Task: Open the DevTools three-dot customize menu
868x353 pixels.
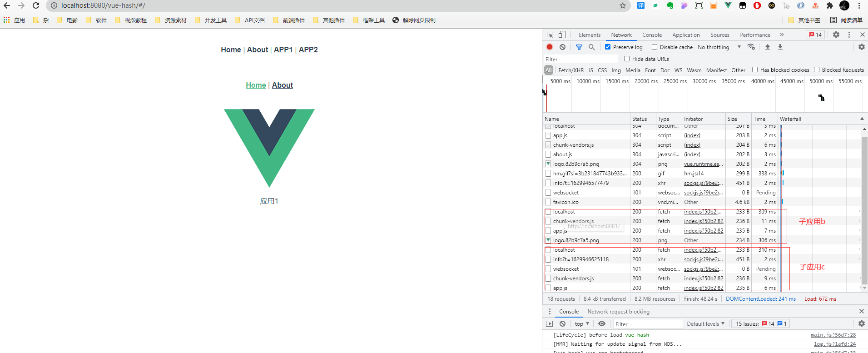Action: point(849,35)
